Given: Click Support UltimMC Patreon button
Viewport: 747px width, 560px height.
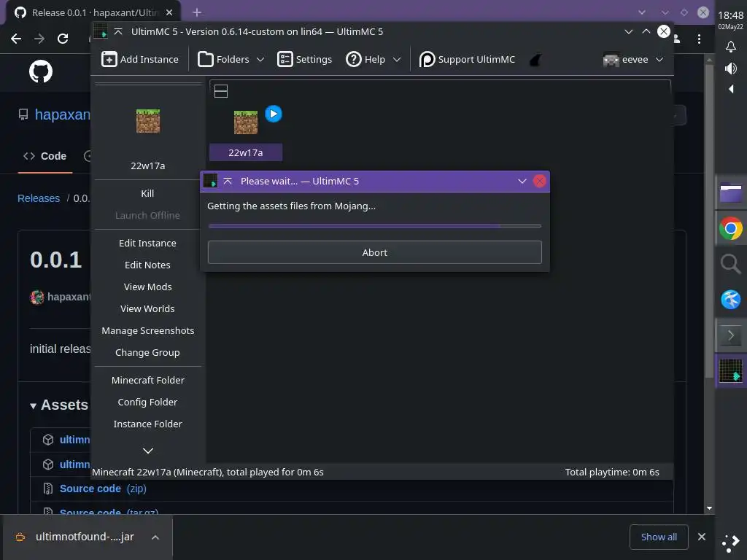Looking at the screenshot, I should (468, 60).
